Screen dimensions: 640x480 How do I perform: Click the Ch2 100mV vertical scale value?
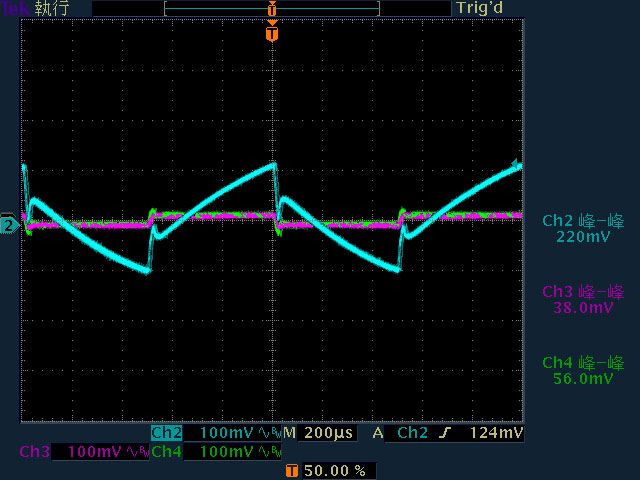(226, 433)
